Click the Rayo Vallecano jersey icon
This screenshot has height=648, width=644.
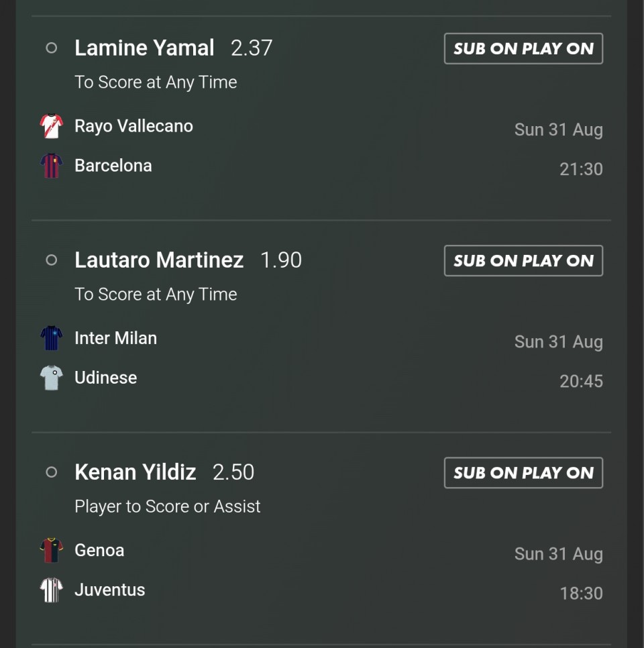pos(51,126)
